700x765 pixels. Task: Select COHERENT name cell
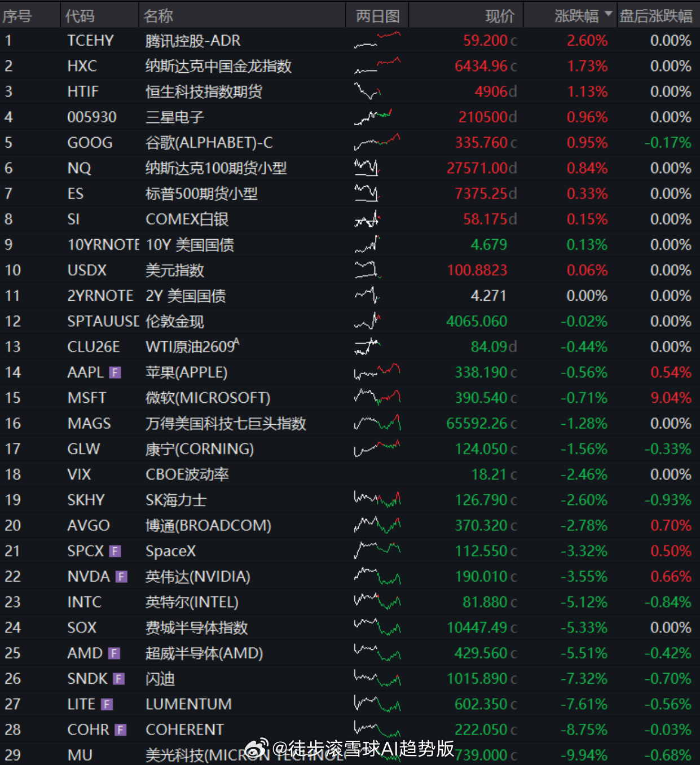[184, 730]
